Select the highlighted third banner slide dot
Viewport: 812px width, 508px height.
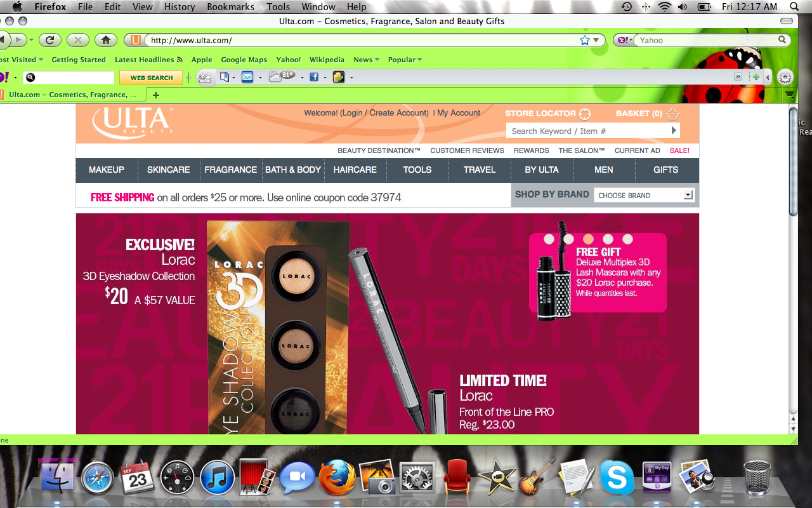point(588,239)
